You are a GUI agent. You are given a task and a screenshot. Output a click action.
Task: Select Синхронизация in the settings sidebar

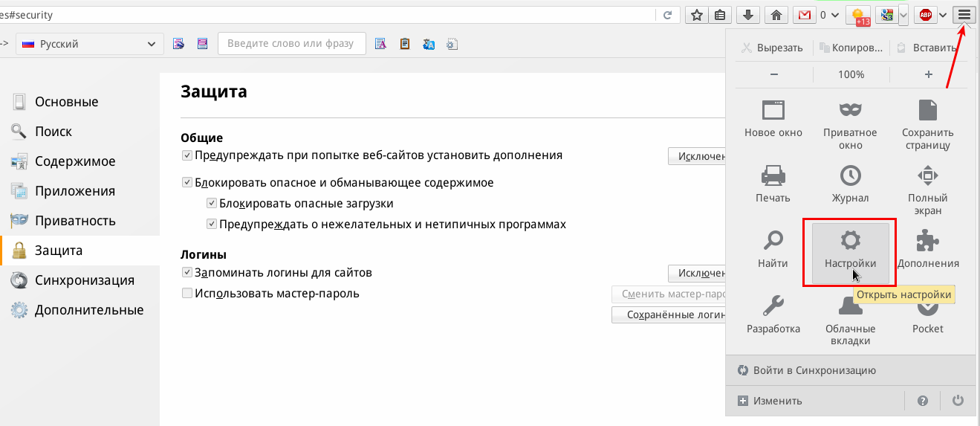[79, 280]
